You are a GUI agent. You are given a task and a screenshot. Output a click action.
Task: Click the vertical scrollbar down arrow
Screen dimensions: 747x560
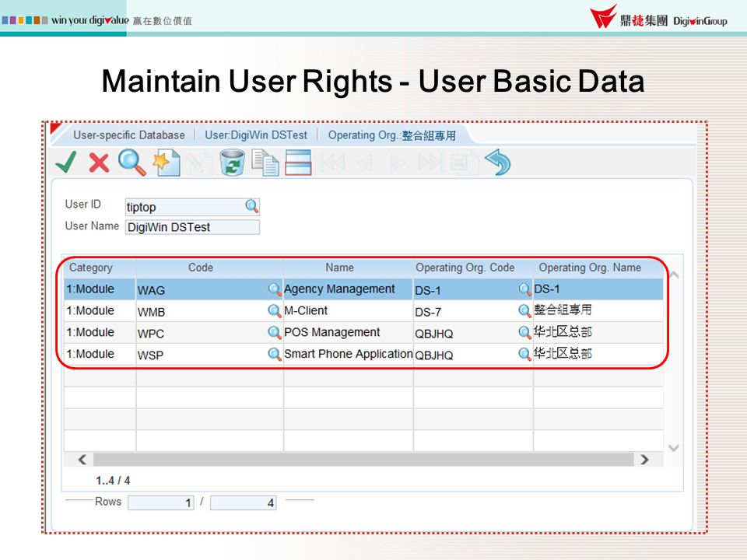[x=674, y=448]
